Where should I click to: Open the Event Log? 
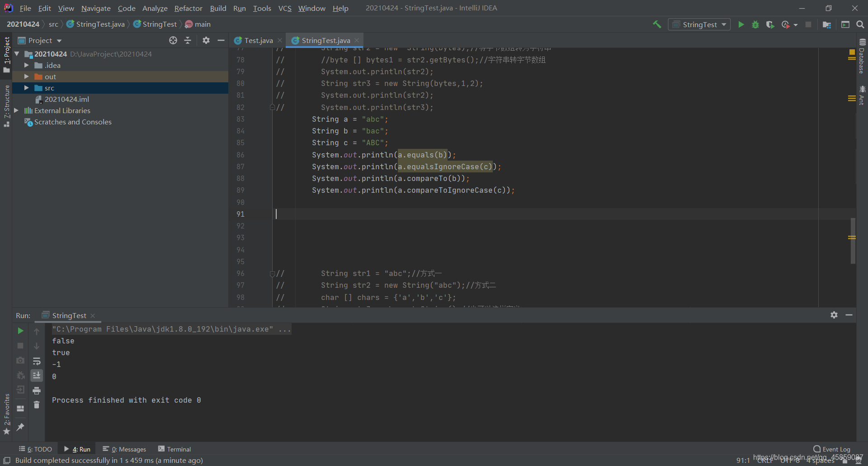832,449
